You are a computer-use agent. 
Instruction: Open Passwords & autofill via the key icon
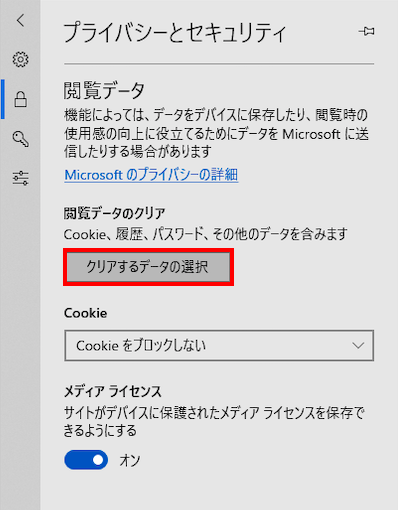click(20, 139)
